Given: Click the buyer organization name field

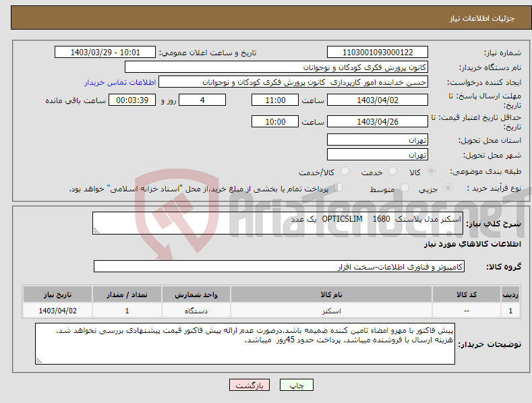Looking at the screenshot, I should point(276,67).
